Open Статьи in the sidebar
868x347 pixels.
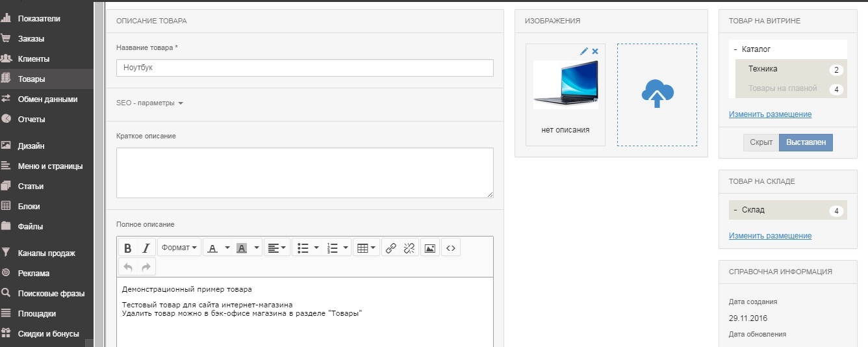pyautogui.click(x=47, y=186)
